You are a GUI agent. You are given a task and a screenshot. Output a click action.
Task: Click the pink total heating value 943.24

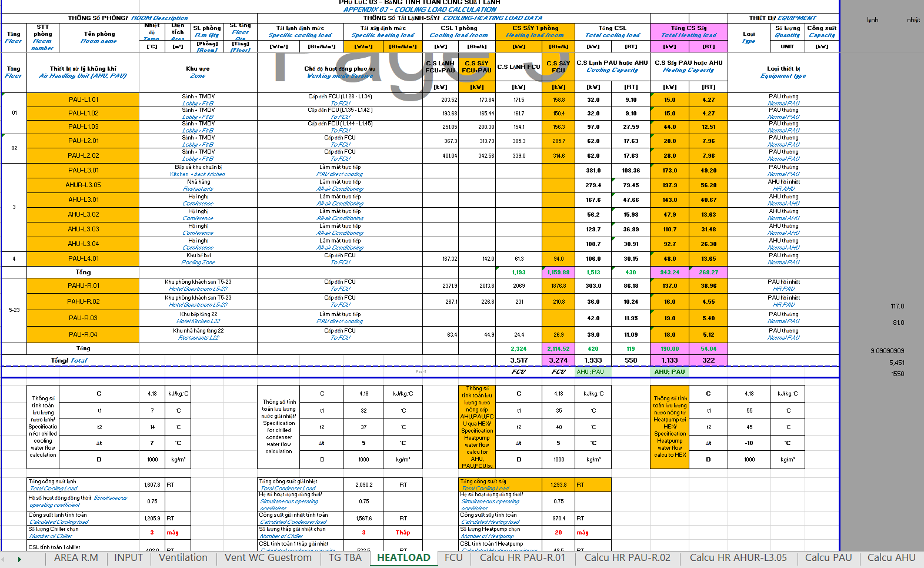[669, 273]
